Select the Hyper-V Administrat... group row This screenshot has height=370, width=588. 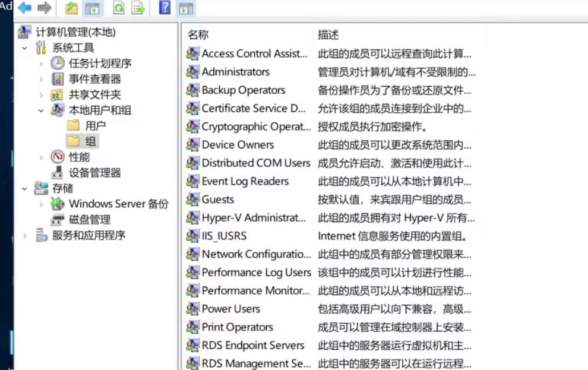pos(254,218)
